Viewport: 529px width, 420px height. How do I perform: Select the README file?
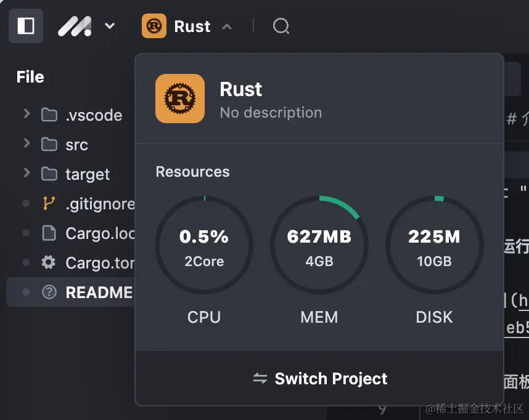70,292
